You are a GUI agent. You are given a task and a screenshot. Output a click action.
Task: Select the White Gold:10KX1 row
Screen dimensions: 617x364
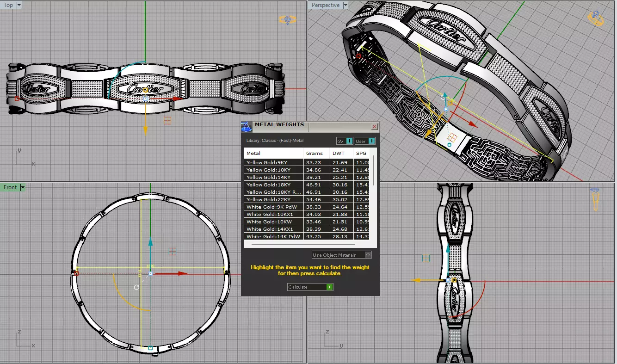point(306,214)
